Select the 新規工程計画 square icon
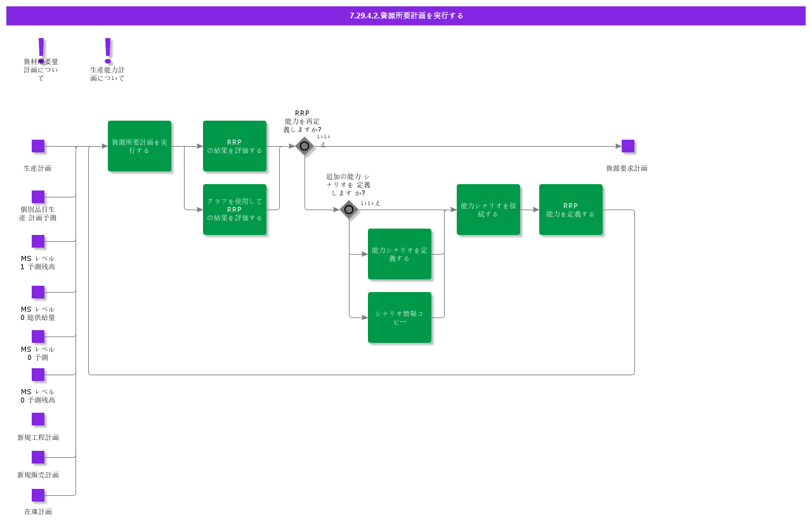The width and height of the screenshot is (812, 527). pyautogui.click(x=38, y=419)
